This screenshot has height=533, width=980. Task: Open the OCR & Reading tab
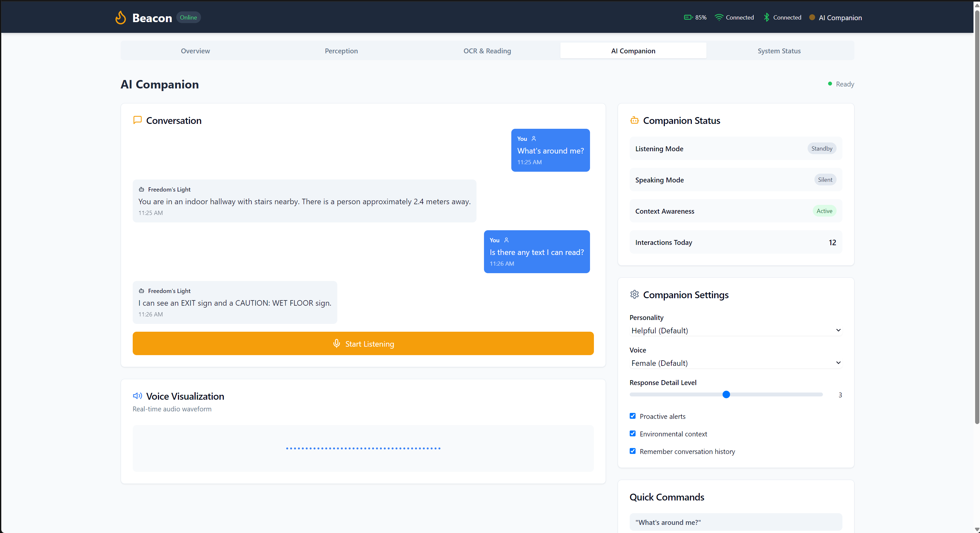click(487, 51)
